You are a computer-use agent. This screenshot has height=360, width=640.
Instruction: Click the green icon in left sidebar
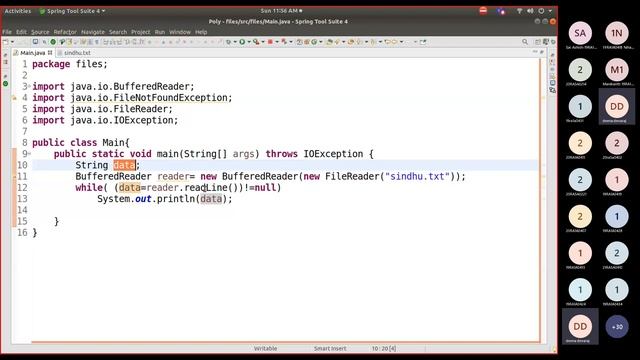pyautogui.click(x=5, y=84)
